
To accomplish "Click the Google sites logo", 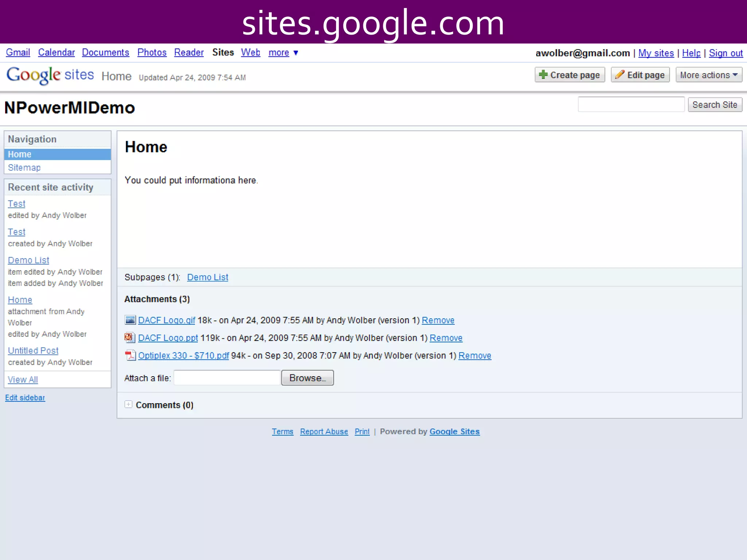I will pos(50,75).
